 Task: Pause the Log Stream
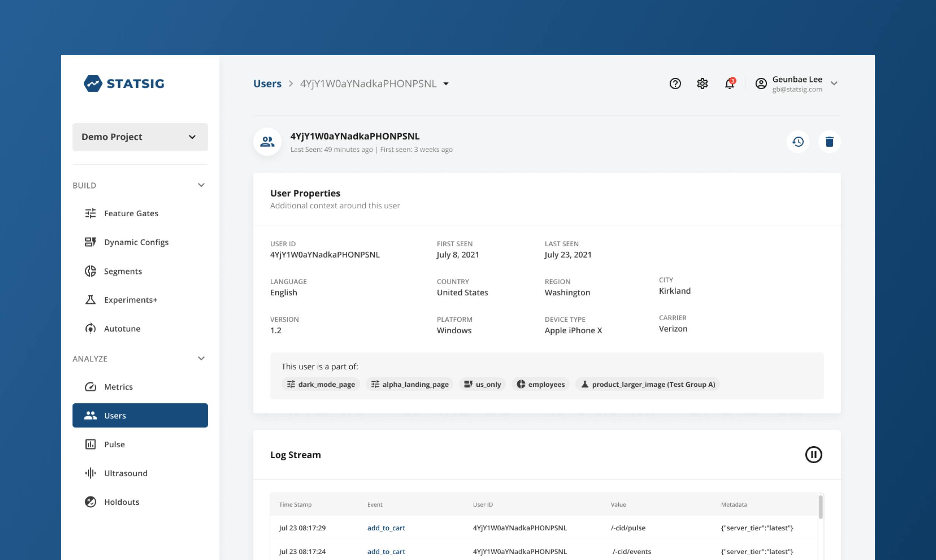pyautogui.click(x=813, y=454)
